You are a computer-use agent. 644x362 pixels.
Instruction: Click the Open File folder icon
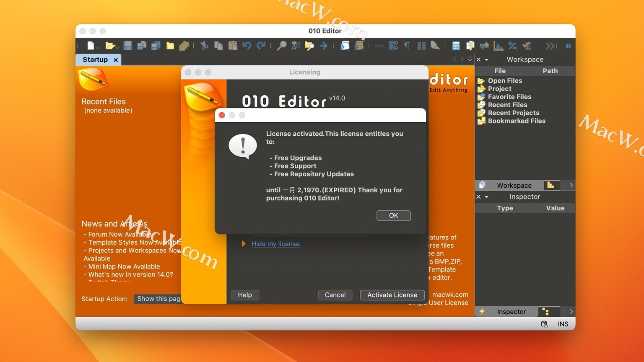pos(110,46)
